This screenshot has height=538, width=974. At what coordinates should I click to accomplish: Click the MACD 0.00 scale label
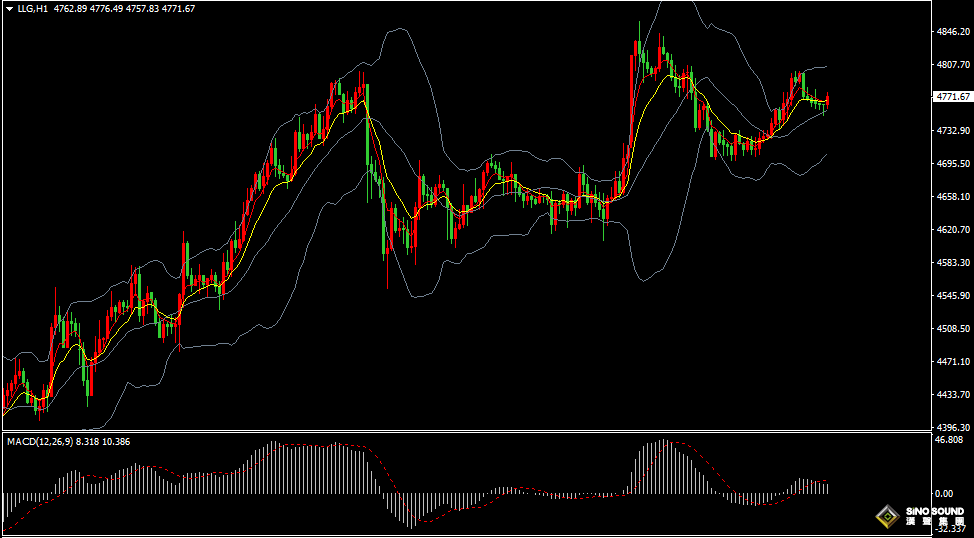[x=943, y=494]
